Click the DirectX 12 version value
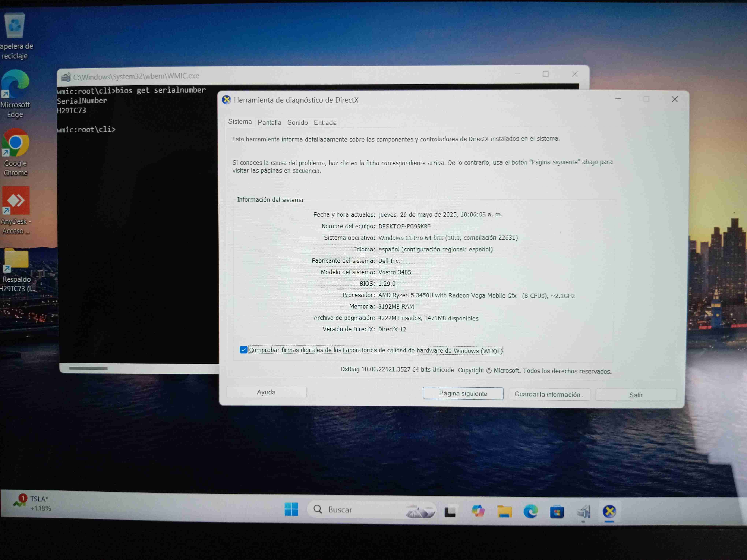The height and width of the screenshot is (560, 747). (392, 329)
